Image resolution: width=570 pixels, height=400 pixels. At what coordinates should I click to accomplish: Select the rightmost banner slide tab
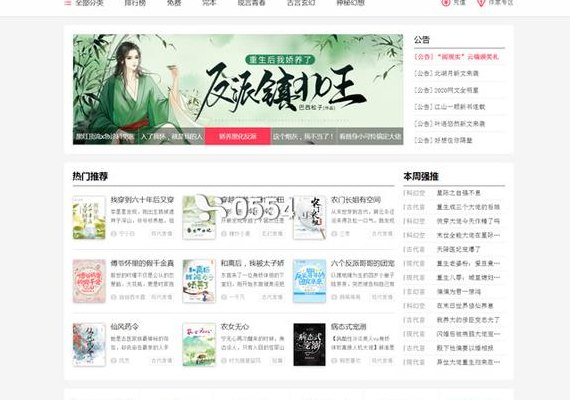pyautogui.click(x=370, y=136)
